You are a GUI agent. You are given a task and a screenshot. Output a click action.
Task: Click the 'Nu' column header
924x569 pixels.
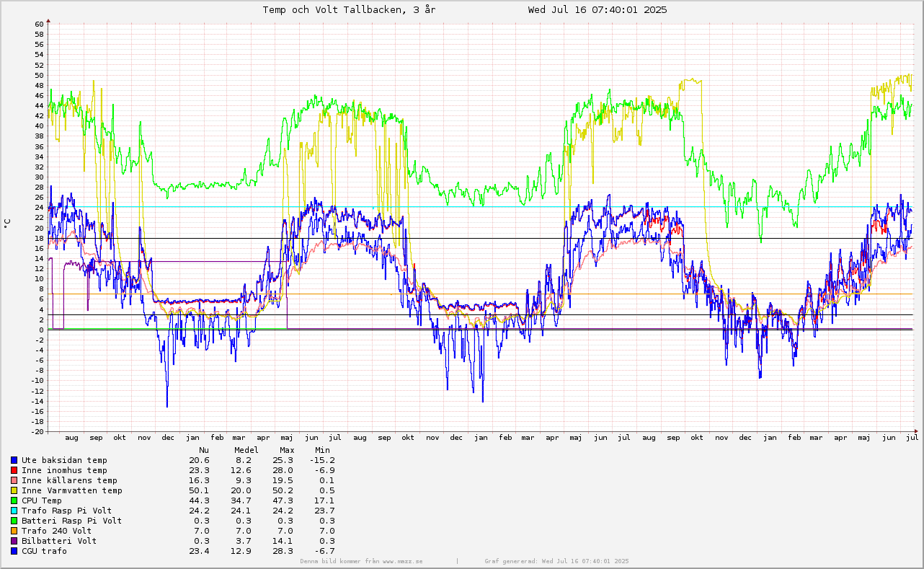click(x=204, y=450)
